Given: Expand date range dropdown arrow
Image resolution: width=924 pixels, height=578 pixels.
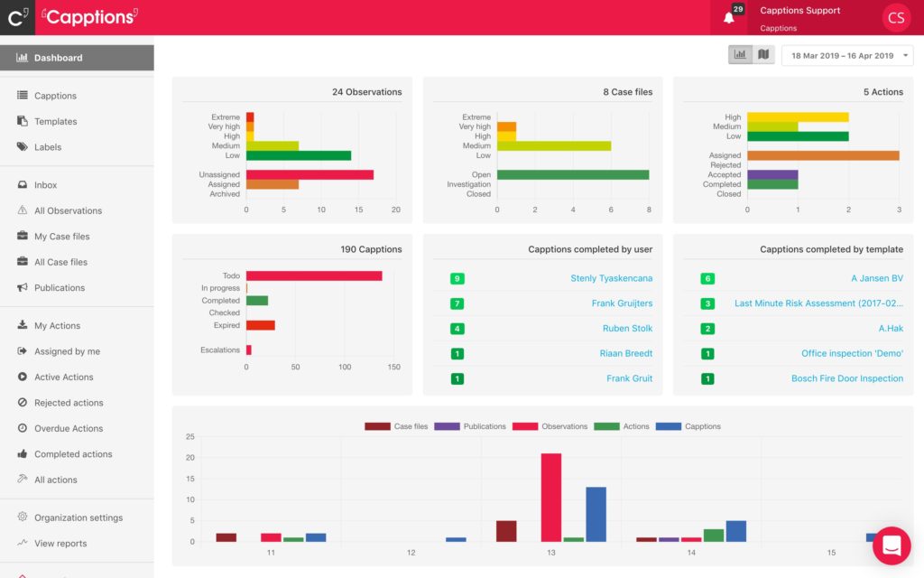Looking at the screenshot, I should [905, 55].
